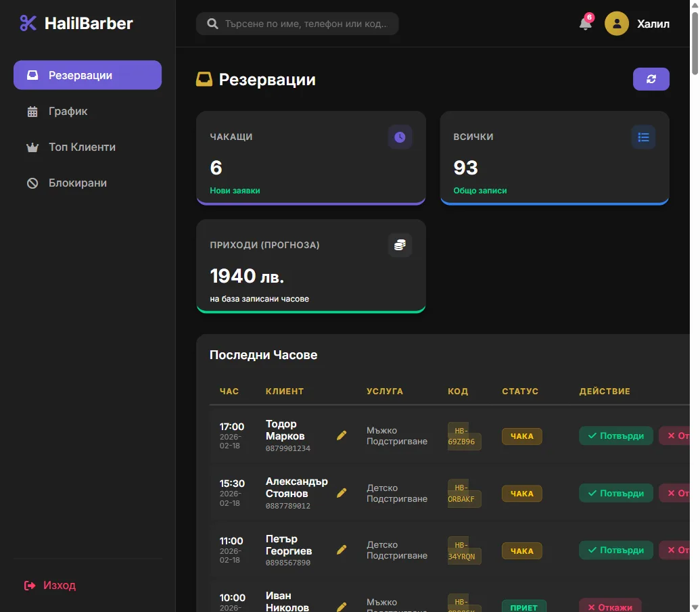The height and width of the screenshot is (612, 700).
Task: Click the clock icon on the ЧАКАЩИ card
Action: [x=400, y=137]
